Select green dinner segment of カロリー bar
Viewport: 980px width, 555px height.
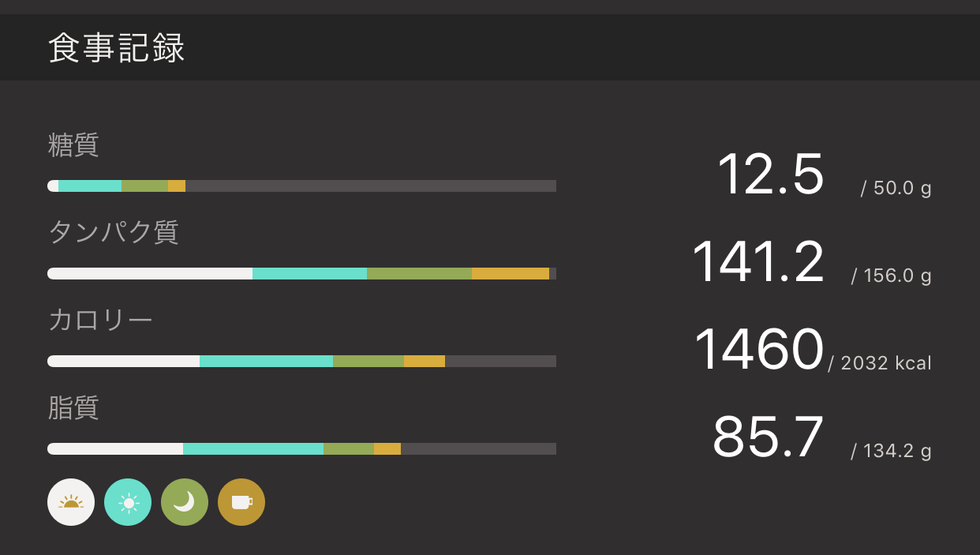click(x=368, y=362)
